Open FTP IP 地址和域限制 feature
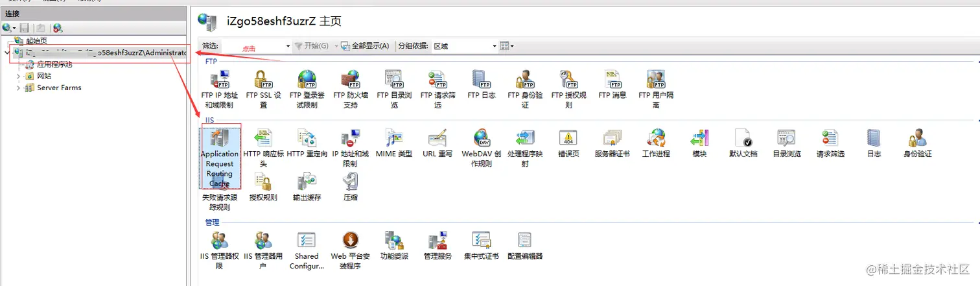980x286 pixels. (219, 89)
